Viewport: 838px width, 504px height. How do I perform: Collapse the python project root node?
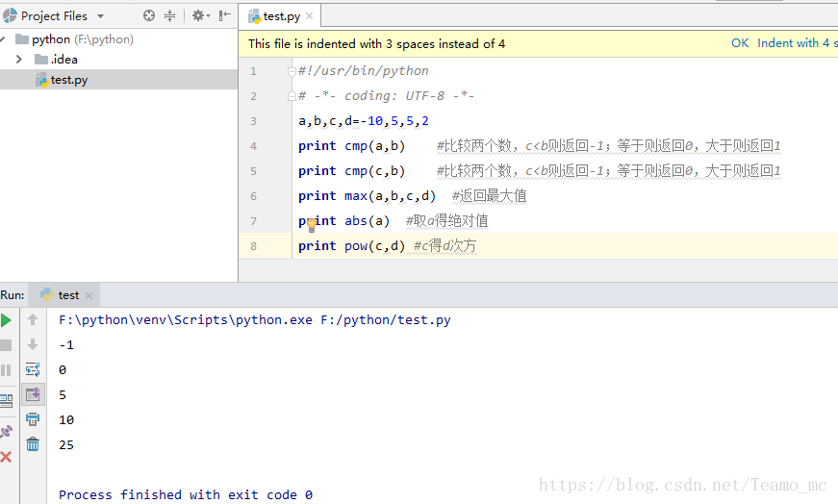(3, 39)
